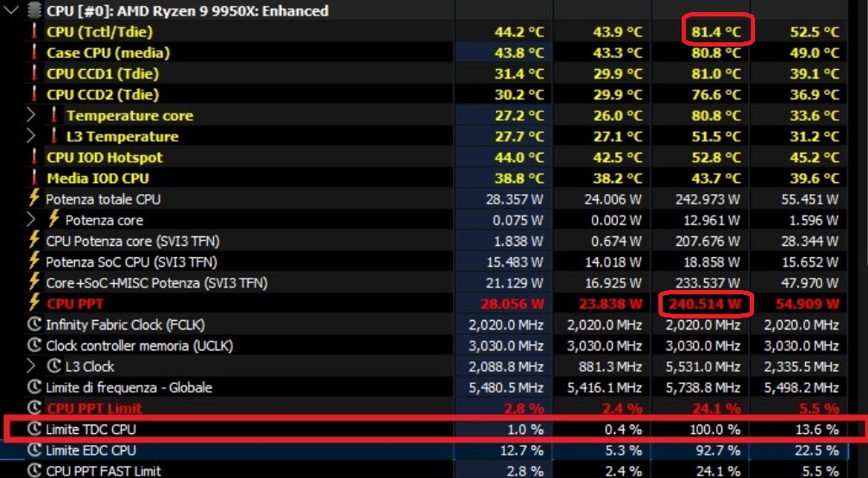
Task: Click the lightning icon beside Core+SoC+MISC Potenza
Action: pos(35,281)
